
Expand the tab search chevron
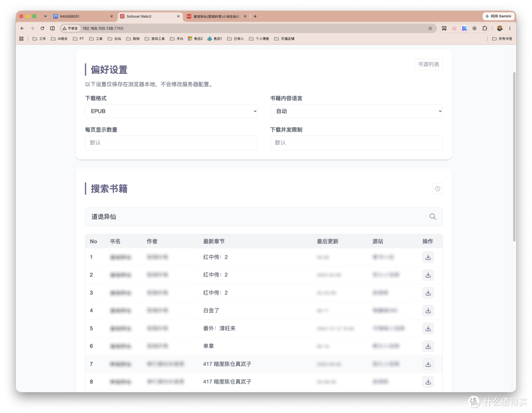pyautogui.click(x=45, y=16)
